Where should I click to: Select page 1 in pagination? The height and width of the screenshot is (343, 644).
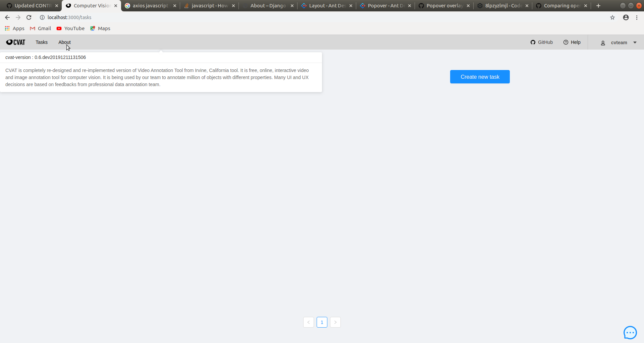[x=322, y=322]
